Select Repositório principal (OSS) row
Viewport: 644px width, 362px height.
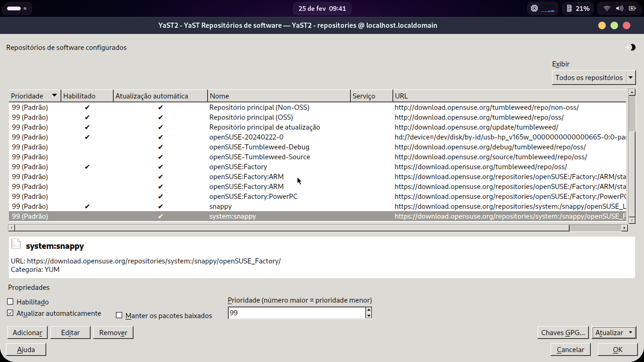pos(318,117)
